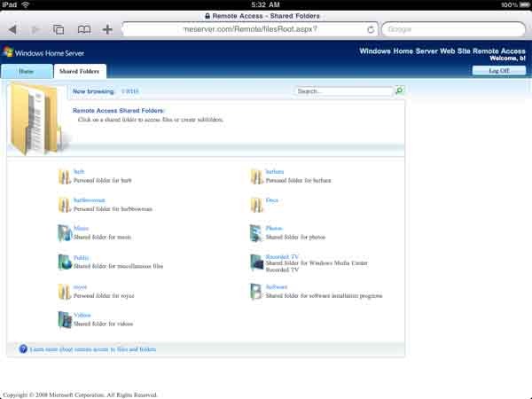Viewport: 532px width, 399px height.
Task: Tap the Safari back arrow
Action: click(12, 29)
